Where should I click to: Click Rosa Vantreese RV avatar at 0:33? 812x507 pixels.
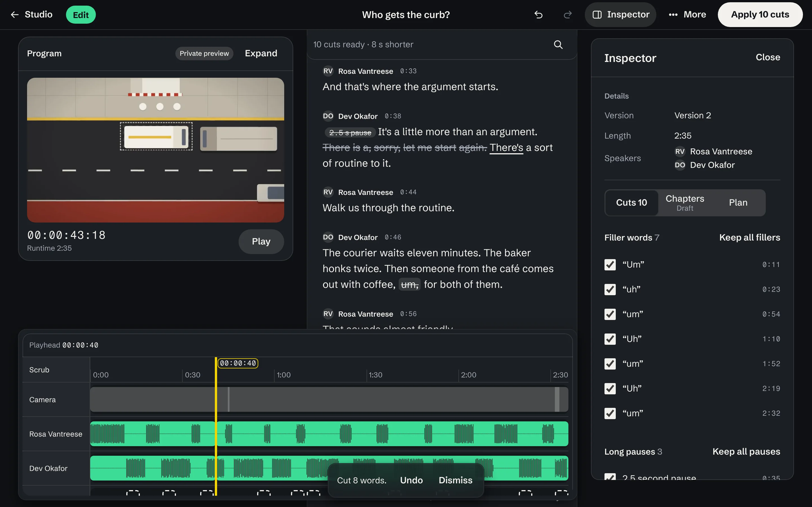[328, 71]
